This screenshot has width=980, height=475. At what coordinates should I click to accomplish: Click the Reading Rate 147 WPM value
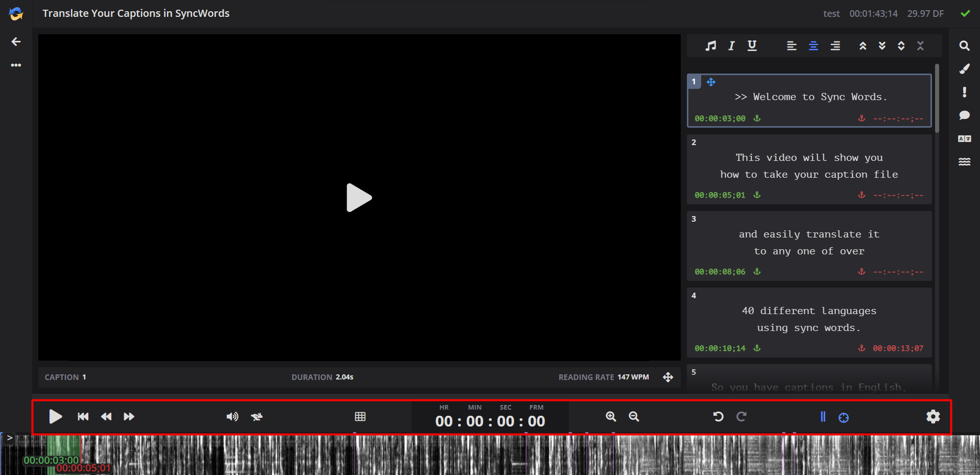click(x=633, y=377)
